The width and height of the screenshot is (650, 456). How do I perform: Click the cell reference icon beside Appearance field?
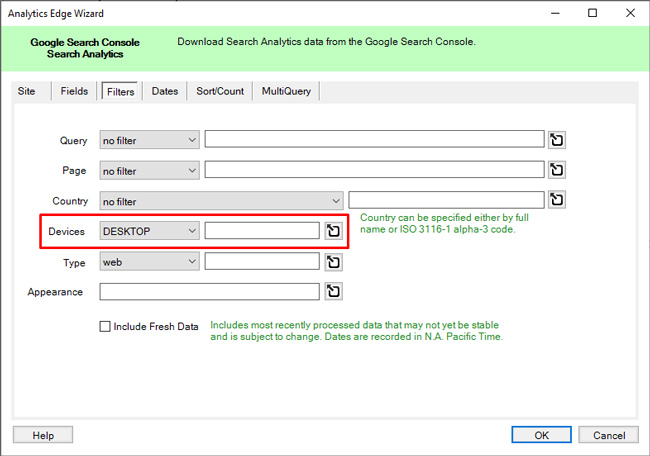pos(333,292)
